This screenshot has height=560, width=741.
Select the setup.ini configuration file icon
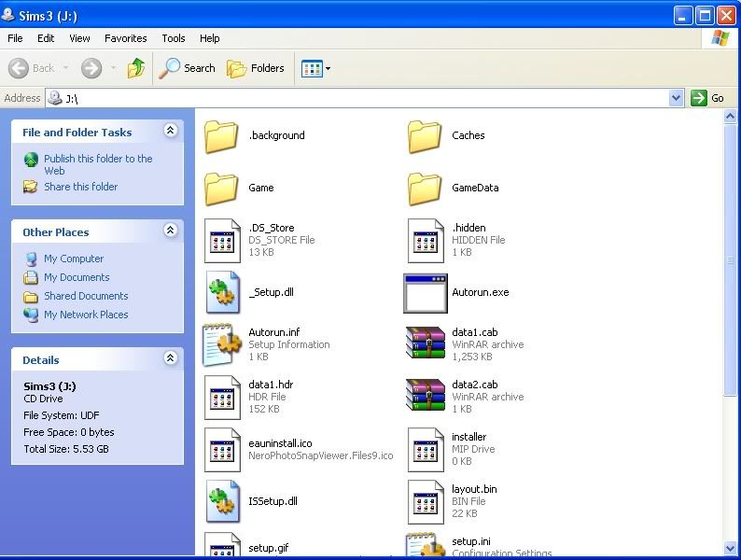426,544
